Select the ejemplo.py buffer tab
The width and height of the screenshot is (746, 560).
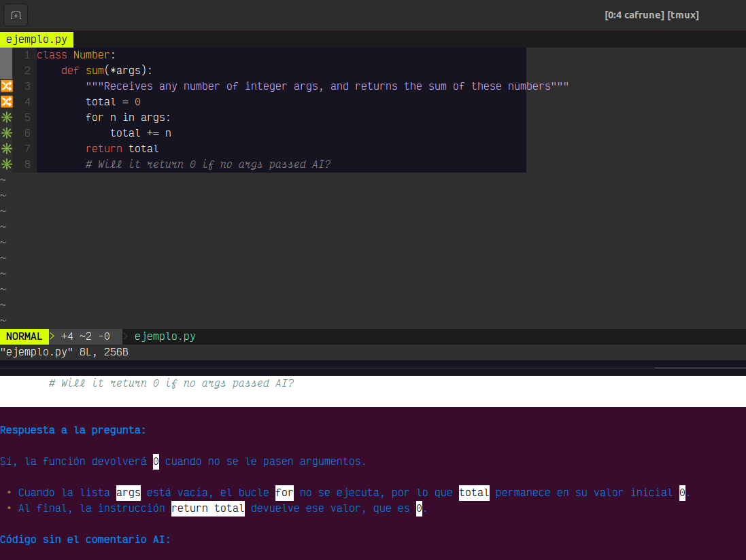pyautogui.click(x=37, y=39)
